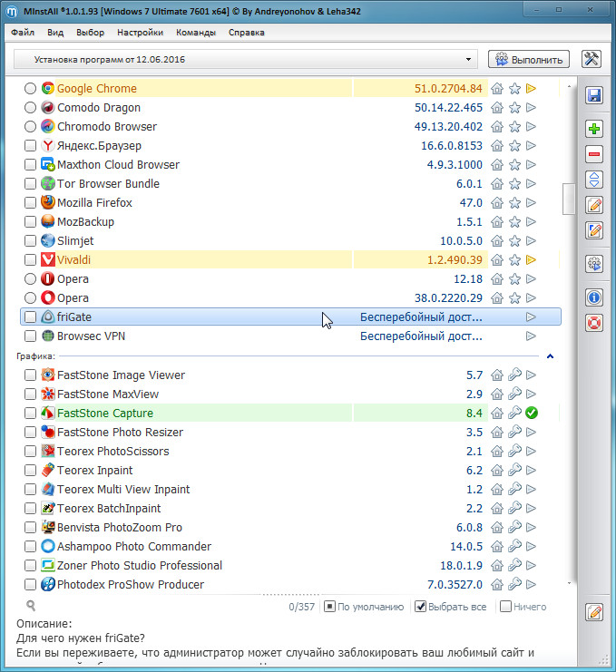Click key icon for Benvista PhotoZoom Pro

[x=514, y=527]
